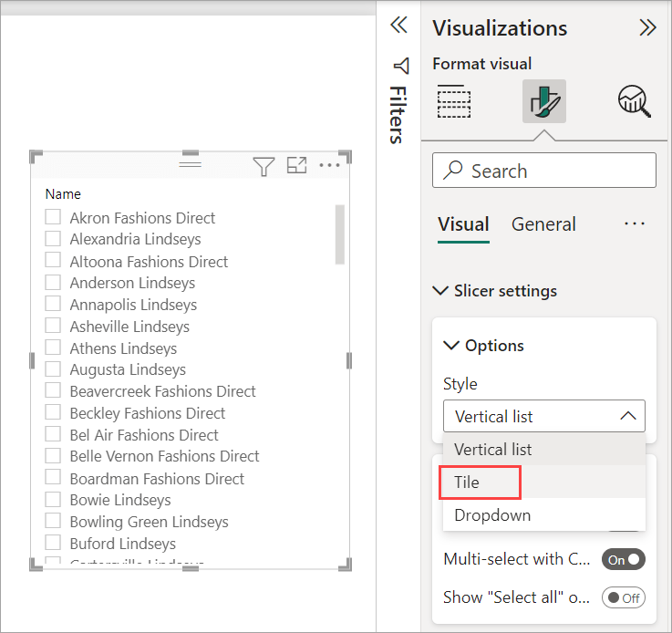Open slicer More options ellipsis
This screenshot has width=672, height=633.
pyautogui.click(x=329, y=166)
